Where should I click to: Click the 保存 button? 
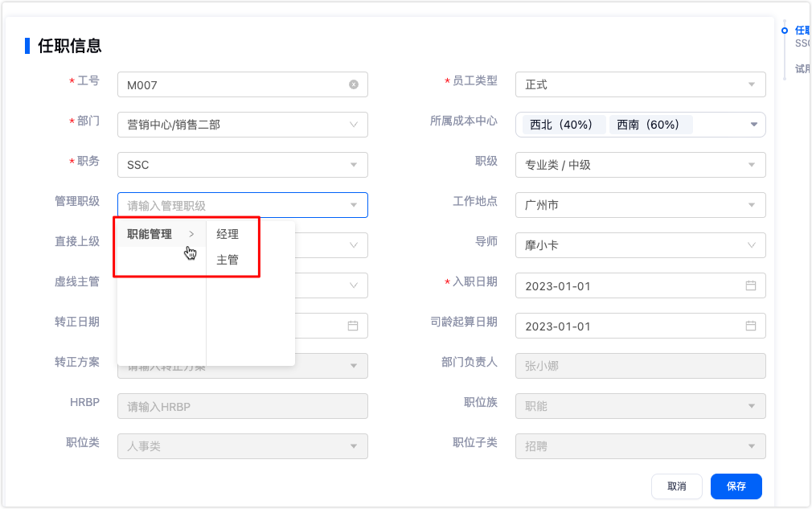coord(736,486)
